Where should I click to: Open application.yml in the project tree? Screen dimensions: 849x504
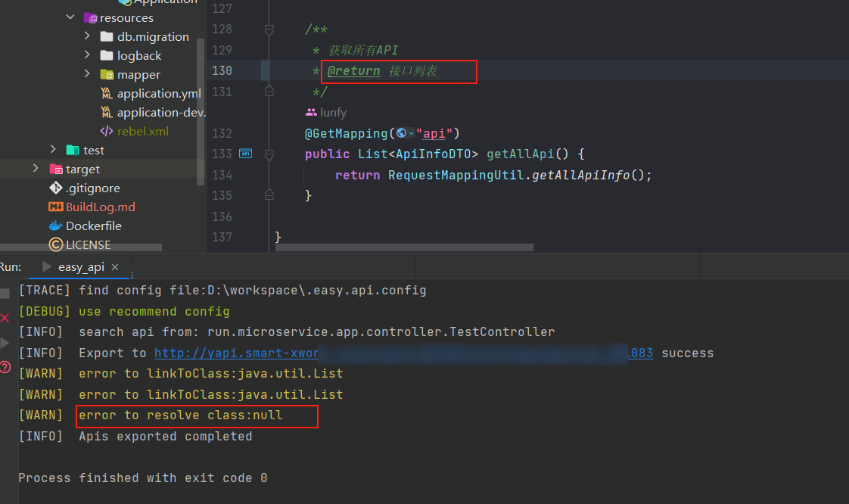coord(159,94)
